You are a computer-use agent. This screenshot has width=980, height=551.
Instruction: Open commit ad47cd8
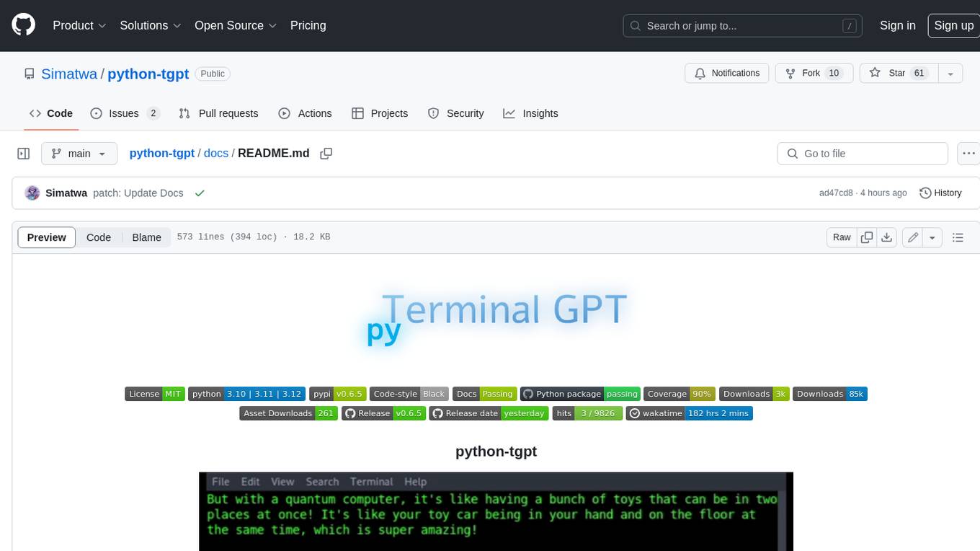tap(836, 193)
